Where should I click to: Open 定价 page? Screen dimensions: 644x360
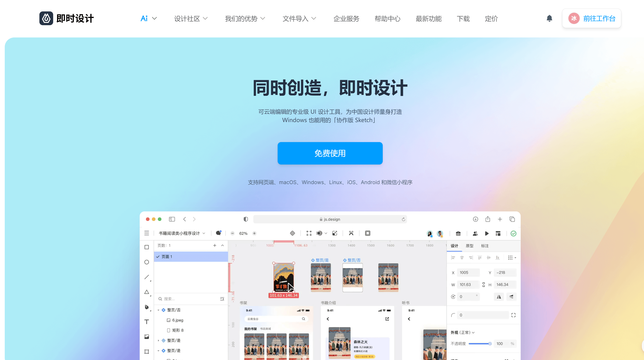[491, 19]
